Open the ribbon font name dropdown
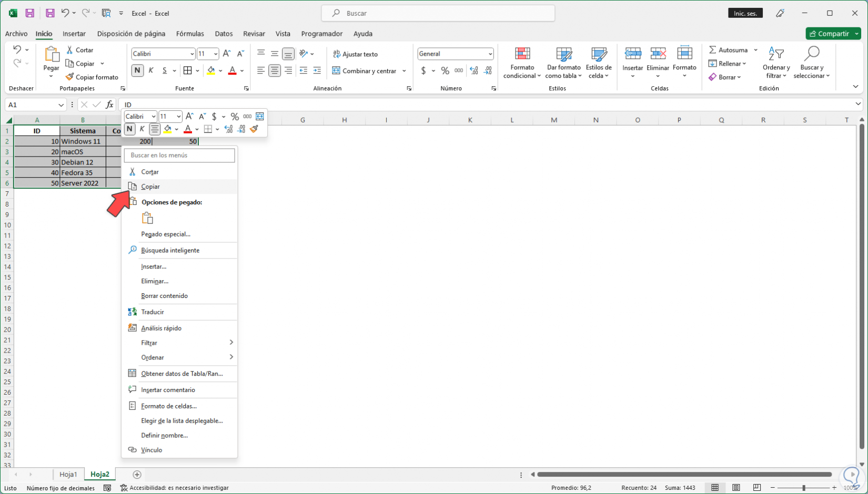 click(x=192, y=54)
